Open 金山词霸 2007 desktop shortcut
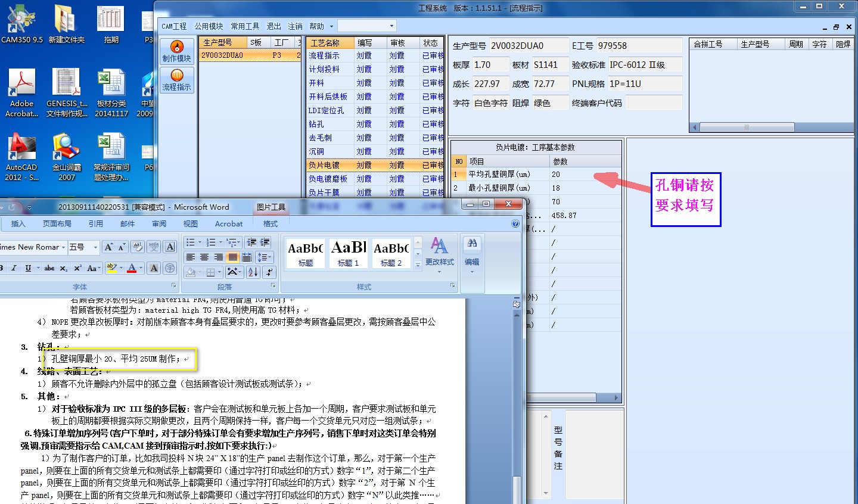 coord(67,157)
